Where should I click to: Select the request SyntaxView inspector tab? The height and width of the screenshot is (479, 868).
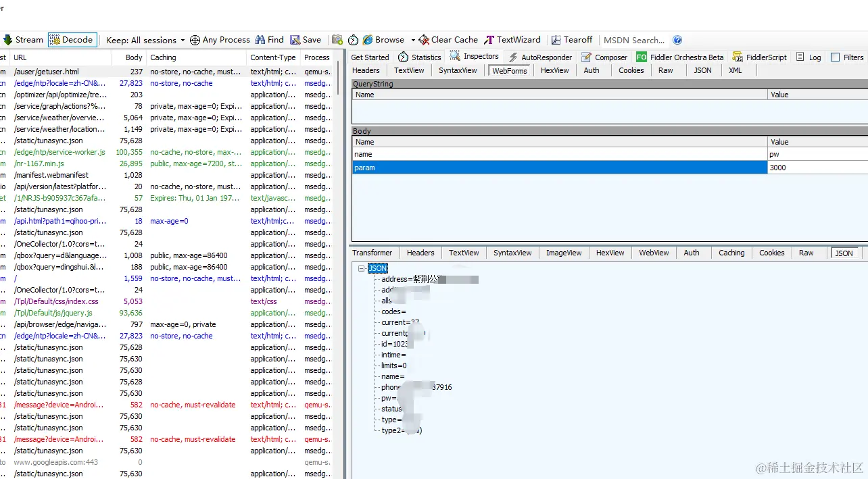tap(458, 70)
